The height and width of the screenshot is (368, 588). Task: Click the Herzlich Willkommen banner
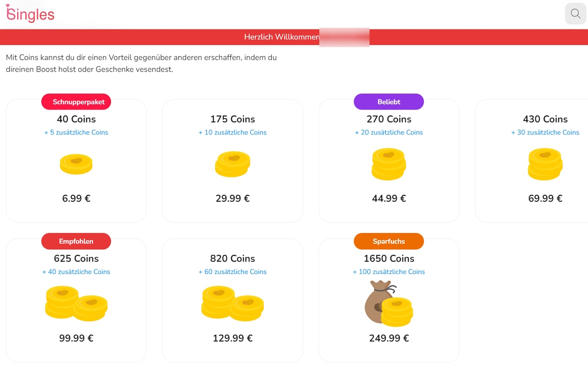(282, 37)
